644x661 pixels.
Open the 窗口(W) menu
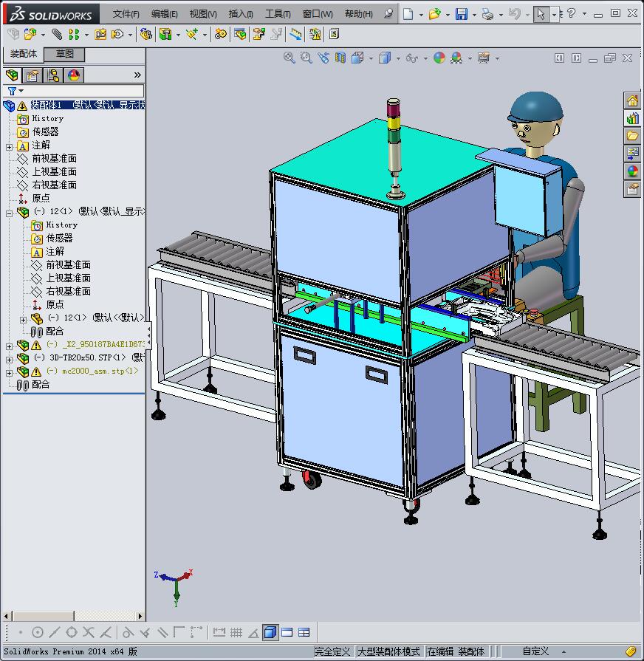[x=318, y=14]
